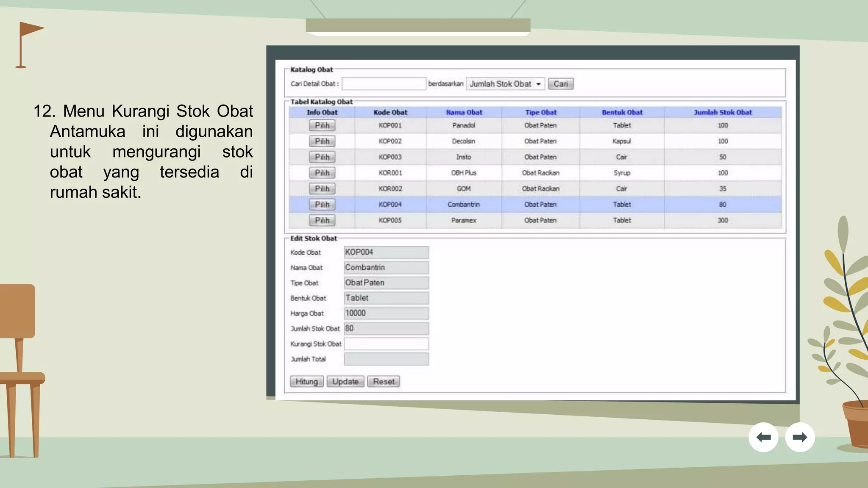Viewport: 868px width, 488px height.
Task: Open the Jumlah Stok Obat dropdown
Action: [505, 84]
